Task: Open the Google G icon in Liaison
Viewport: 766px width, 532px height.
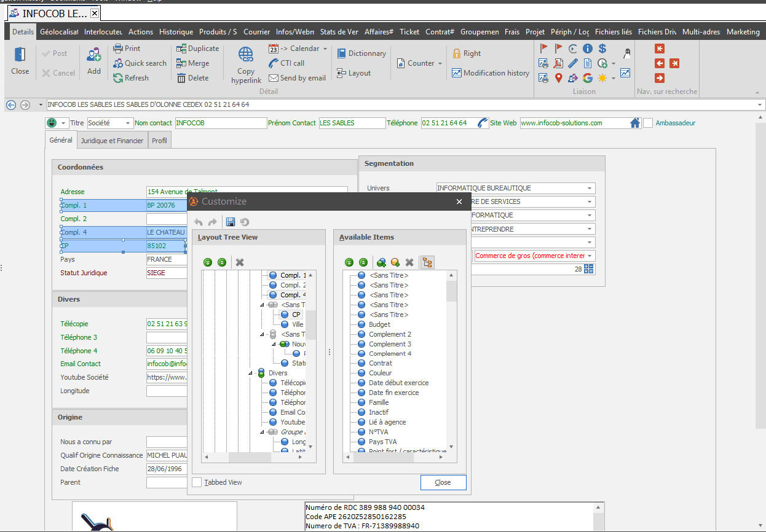Action: (588, 78)
